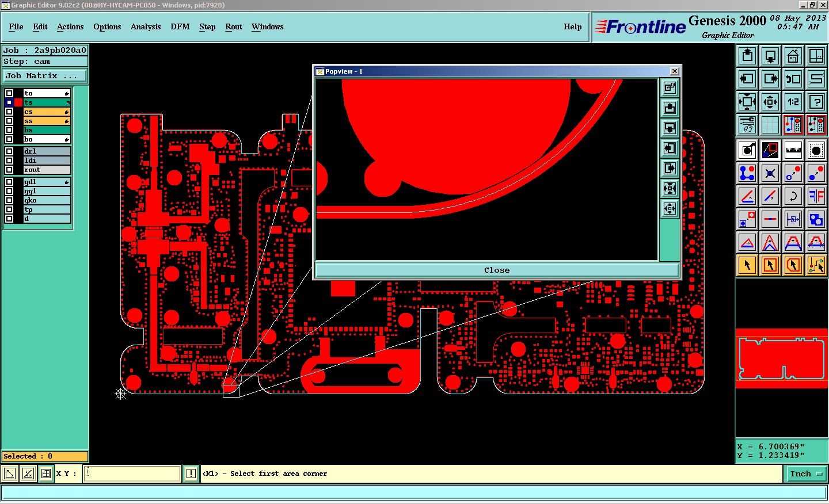Open the Edit menu

40,27
